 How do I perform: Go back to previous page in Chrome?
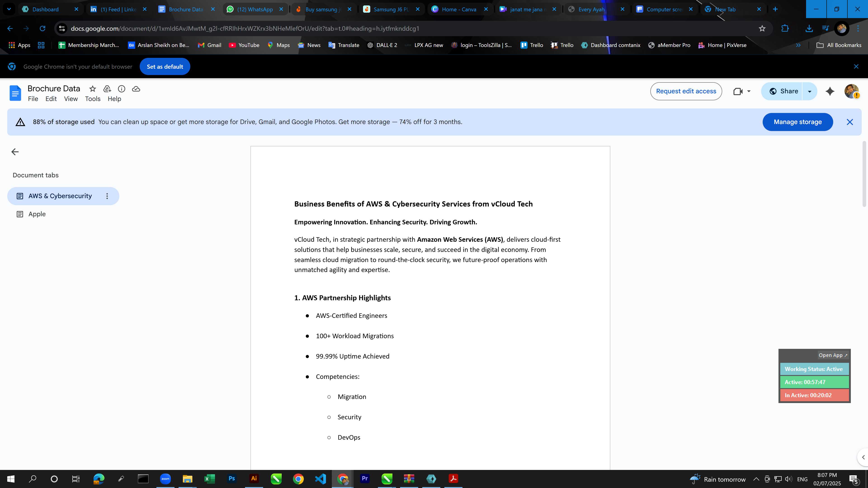tap(10, 29)
